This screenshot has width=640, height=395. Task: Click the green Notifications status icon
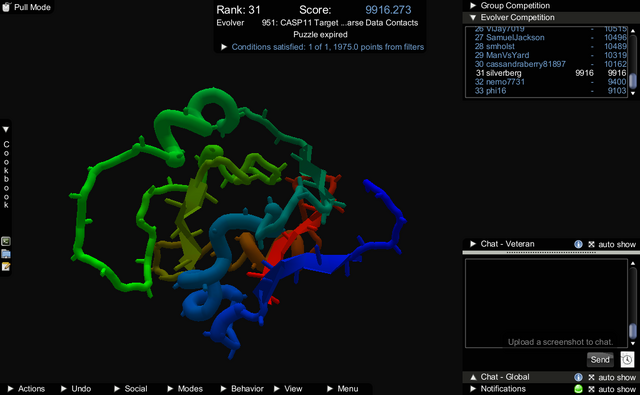click(578, 389)
